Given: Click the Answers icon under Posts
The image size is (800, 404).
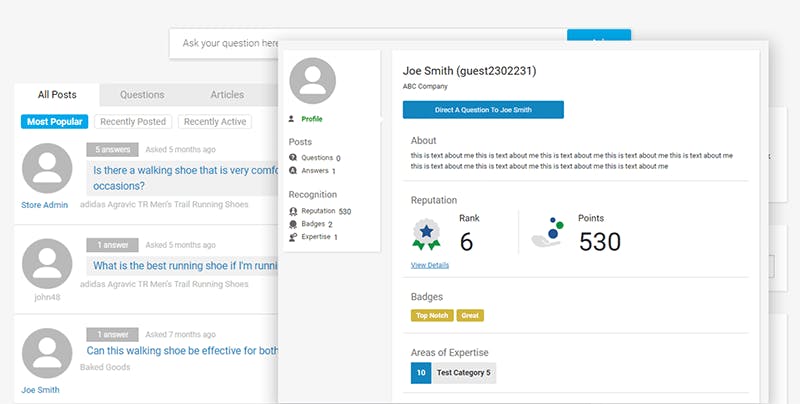Looking at the screenshot, I should (x=292, y=171).
